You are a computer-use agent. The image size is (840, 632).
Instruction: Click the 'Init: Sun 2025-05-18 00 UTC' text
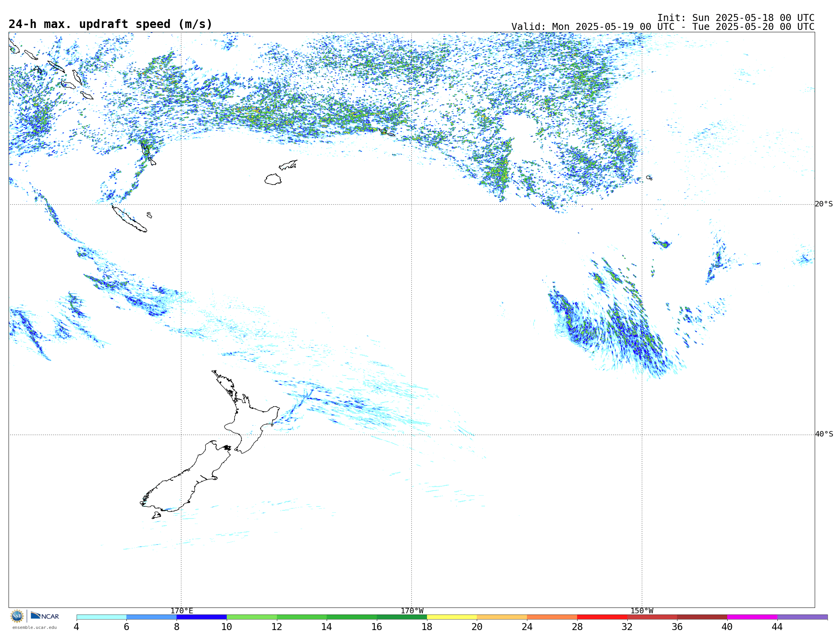[736, 18]
